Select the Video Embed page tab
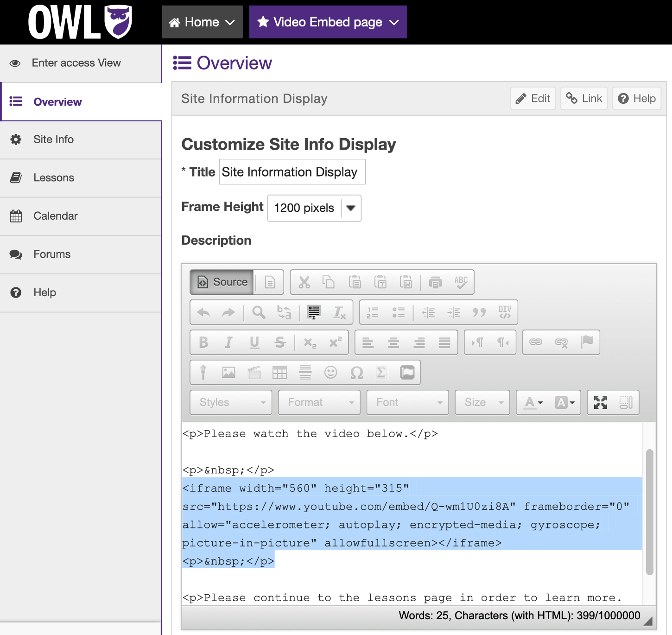Screen dimensions: 672x635 coord(328,22)
